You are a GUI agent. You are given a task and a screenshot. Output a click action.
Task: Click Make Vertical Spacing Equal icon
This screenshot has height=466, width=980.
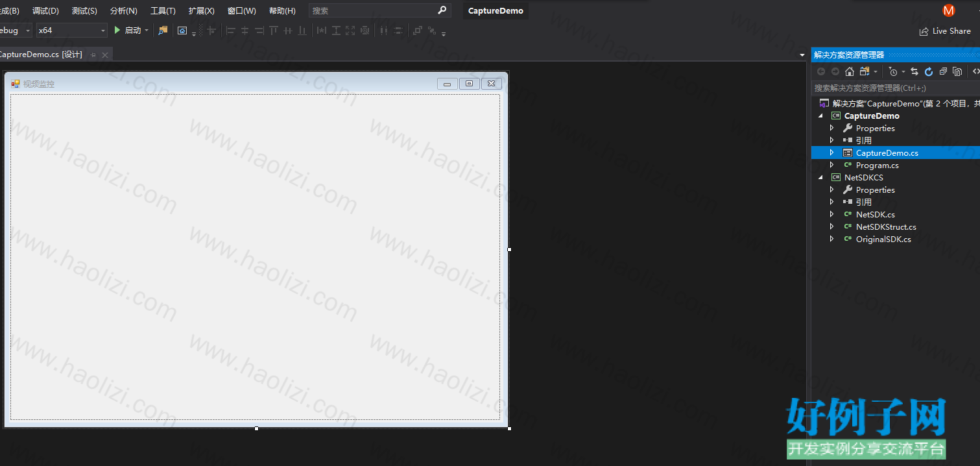coord(398,31)
